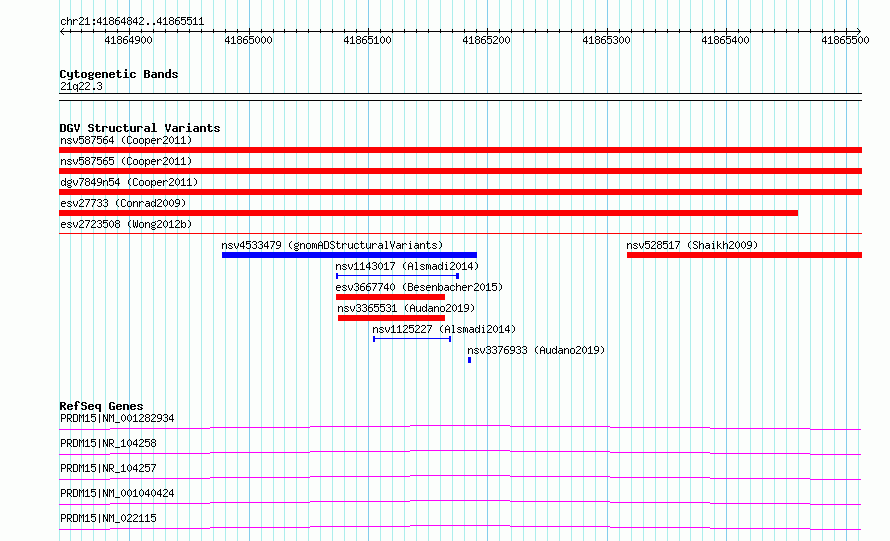Click ruler position 41865500
The height and width of the screenshot is (541, 890).
tap(845, 40)
